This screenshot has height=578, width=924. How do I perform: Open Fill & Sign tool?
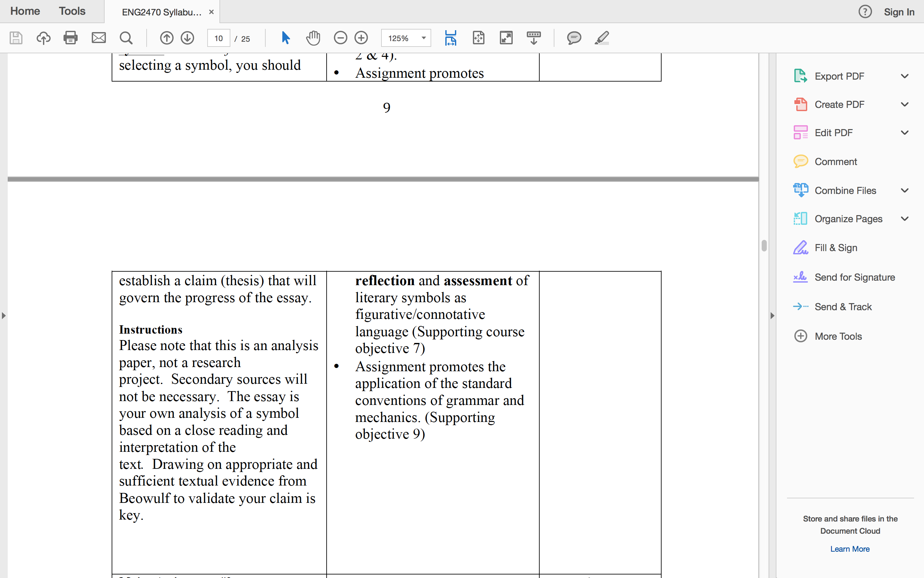835,248
